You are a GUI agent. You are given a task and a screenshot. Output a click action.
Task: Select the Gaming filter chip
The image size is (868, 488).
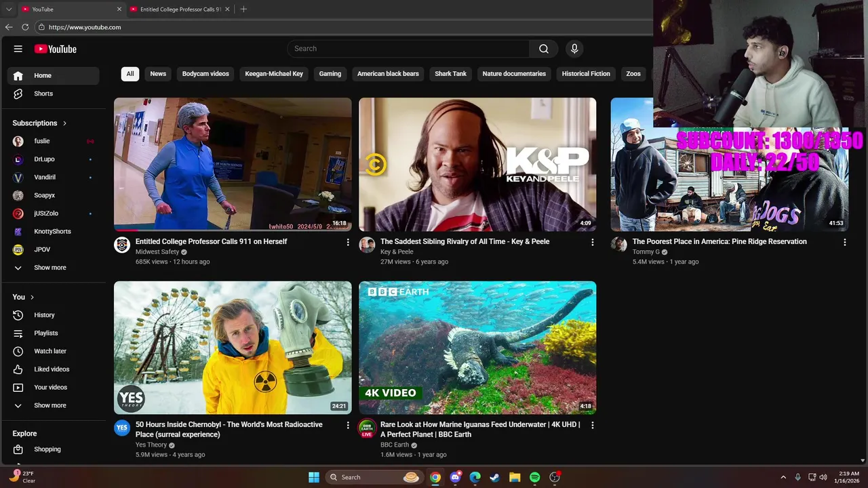[x=330, y=74]
